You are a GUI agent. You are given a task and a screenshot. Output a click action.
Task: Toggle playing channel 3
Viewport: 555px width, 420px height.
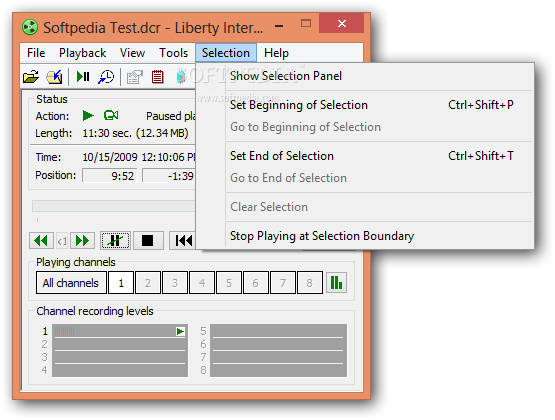[x=175, y=283]
